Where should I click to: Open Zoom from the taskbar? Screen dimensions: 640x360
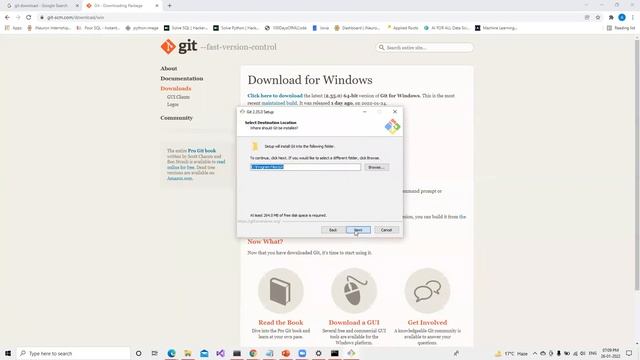pos(302,353)
